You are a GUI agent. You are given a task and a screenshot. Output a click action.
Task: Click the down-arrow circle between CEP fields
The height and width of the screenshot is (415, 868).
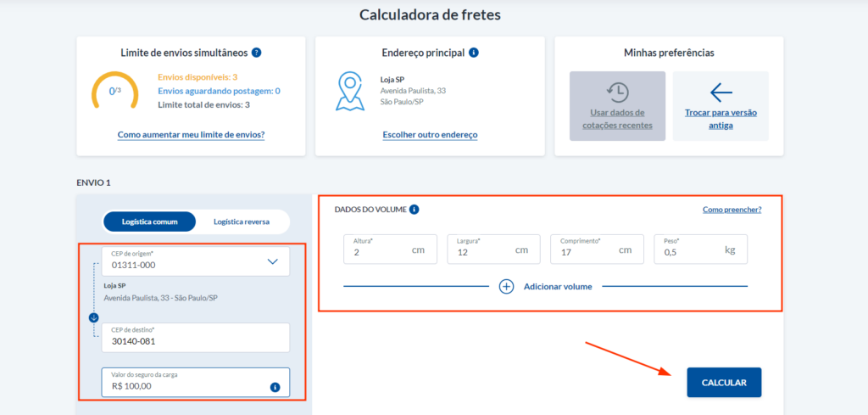click(93, 317)
